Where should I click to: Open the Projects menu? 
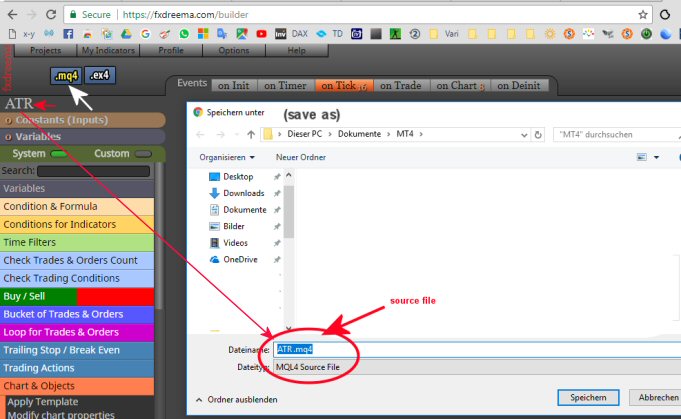[46, 50]
